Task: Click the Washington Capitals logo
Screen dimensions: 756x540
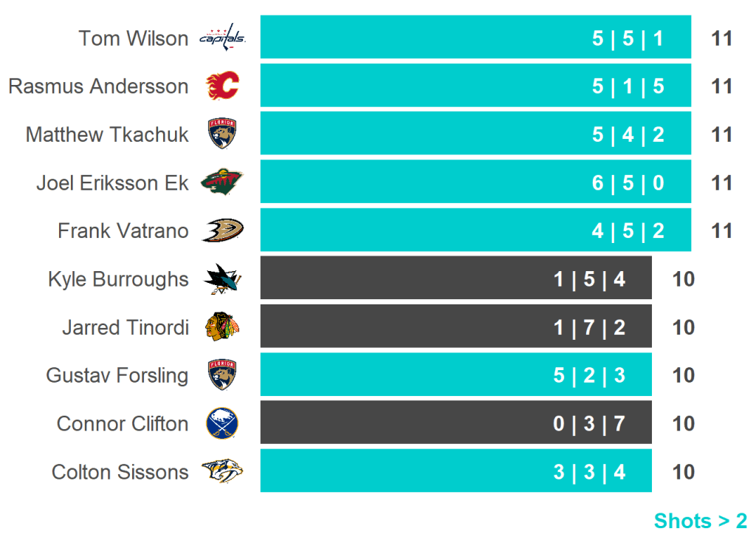Action: [222, 37]
